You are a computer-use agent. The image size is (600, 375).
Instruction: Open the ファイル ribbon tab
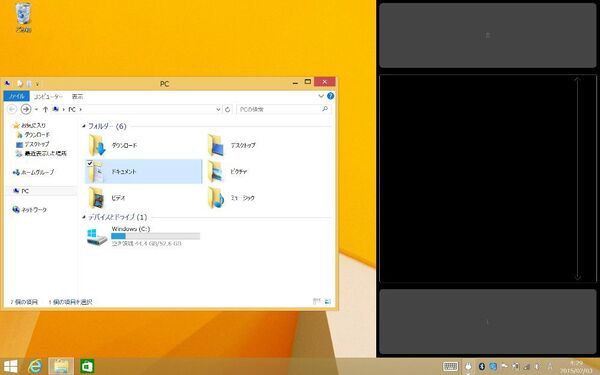pos(16,96)
